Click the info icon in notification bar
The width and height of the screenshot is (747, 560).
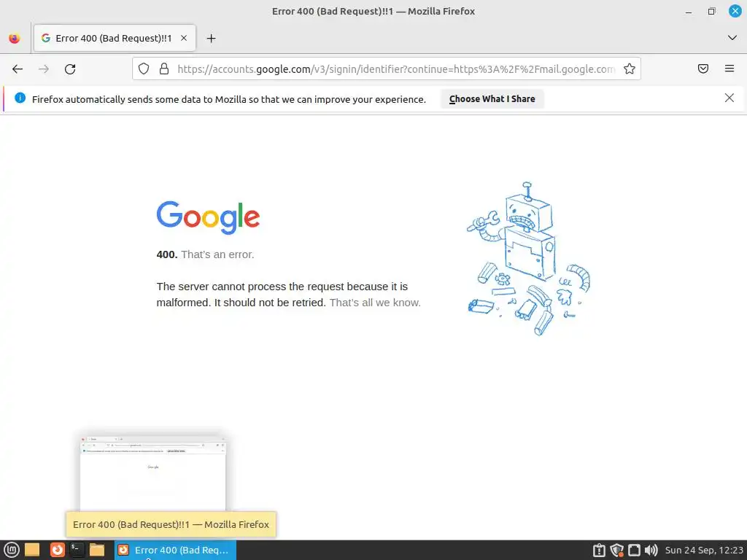(x=20, y=98)
